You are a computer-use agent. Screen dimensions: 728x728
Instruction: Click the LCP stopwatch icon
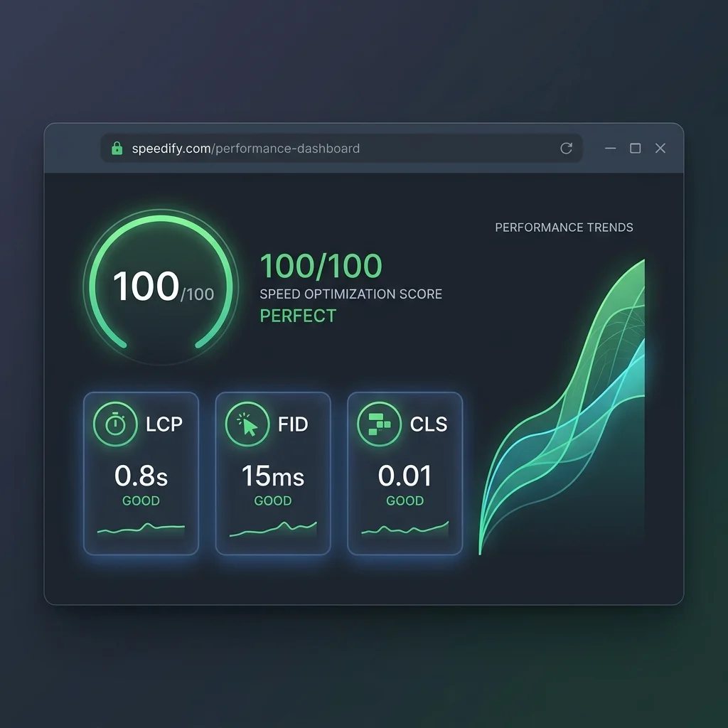pyautogui.click(x=116, y=424)
